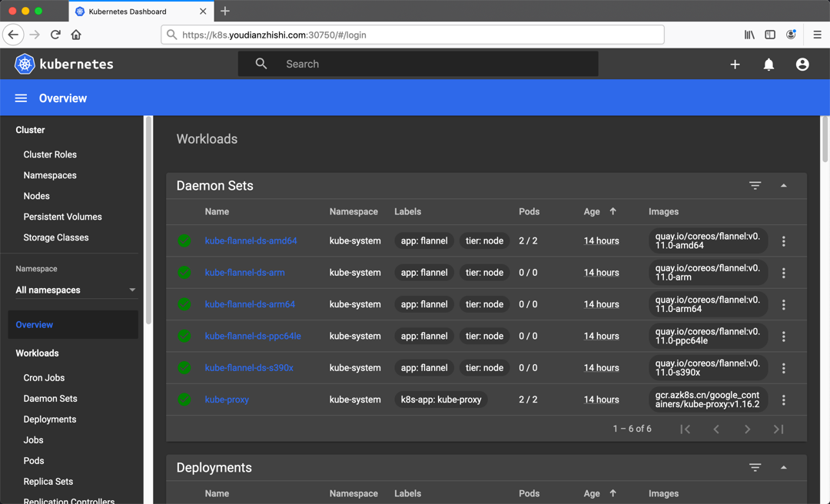830x504 pixels.
Task: Select the Kubernetes Dashboard browser tab
Action: tap(141, 11)
